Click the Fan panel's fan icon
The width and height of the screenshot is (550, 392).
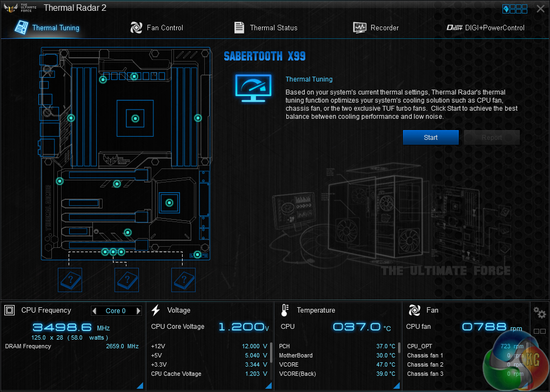coord(414,310)
